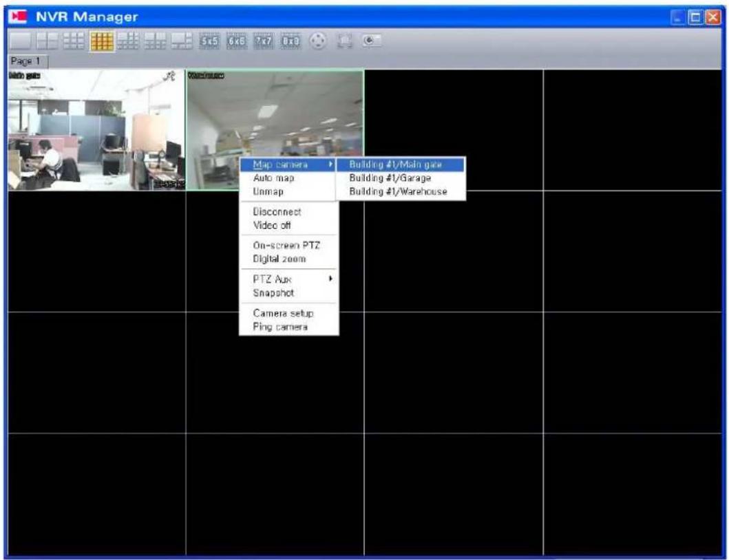Choose the seventh layout icon, one-large-tile
The width and height of the screenshot is (729, 560).
[x=182, y=41]
